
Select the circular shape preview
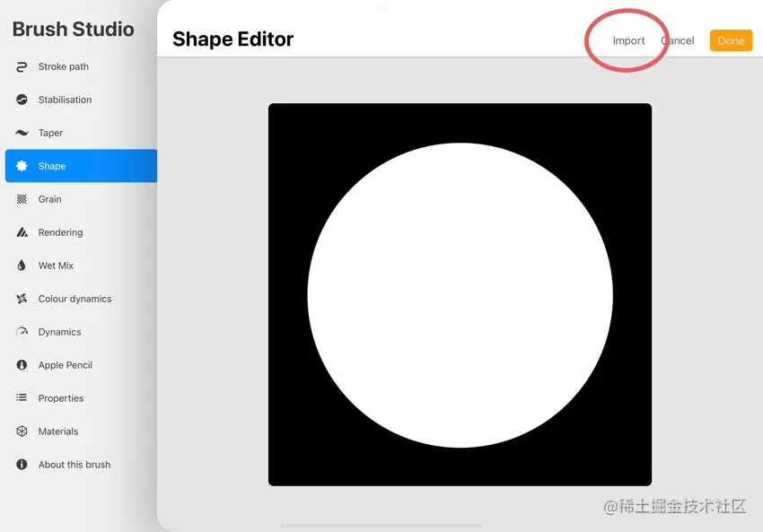pyautogui.click(x=460, y=296)
